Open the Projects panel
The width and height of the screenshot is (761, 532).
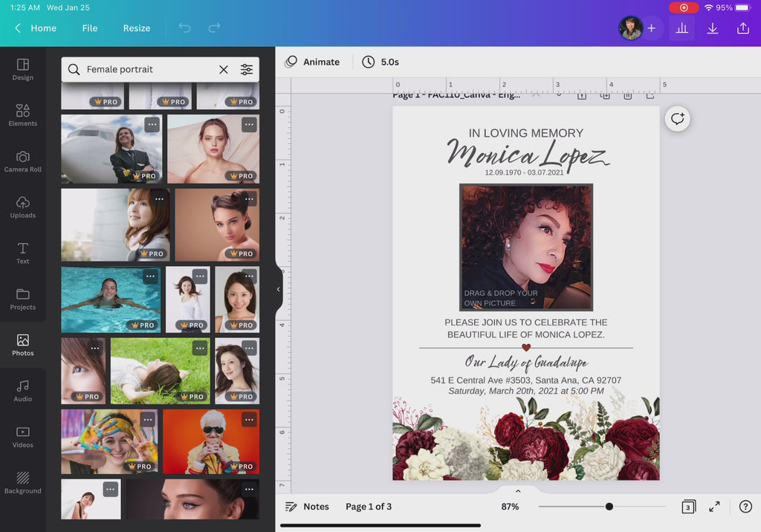pos(23,299)
